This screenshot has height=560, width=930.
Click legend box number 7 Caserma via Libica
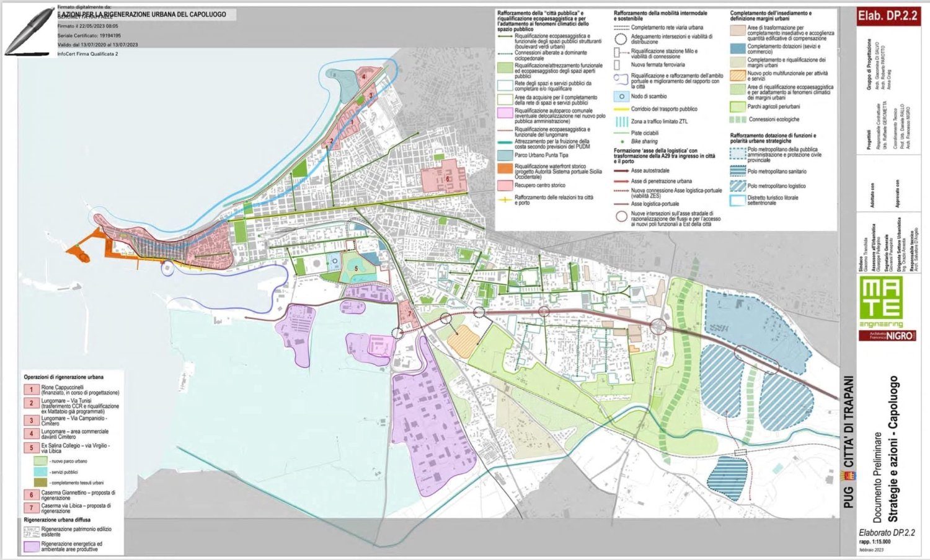point(32,508)
